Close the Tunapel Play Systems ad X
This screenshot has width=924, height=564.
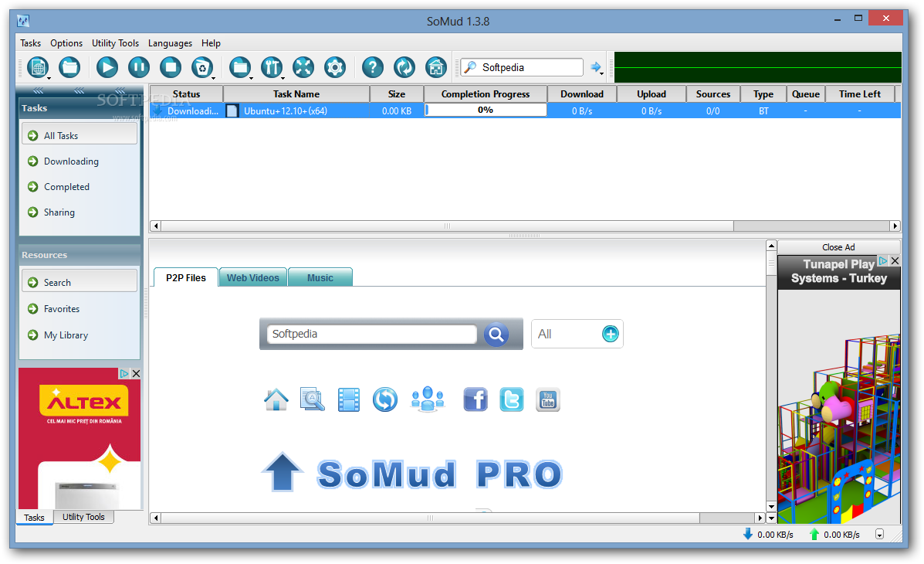[895, 261]
